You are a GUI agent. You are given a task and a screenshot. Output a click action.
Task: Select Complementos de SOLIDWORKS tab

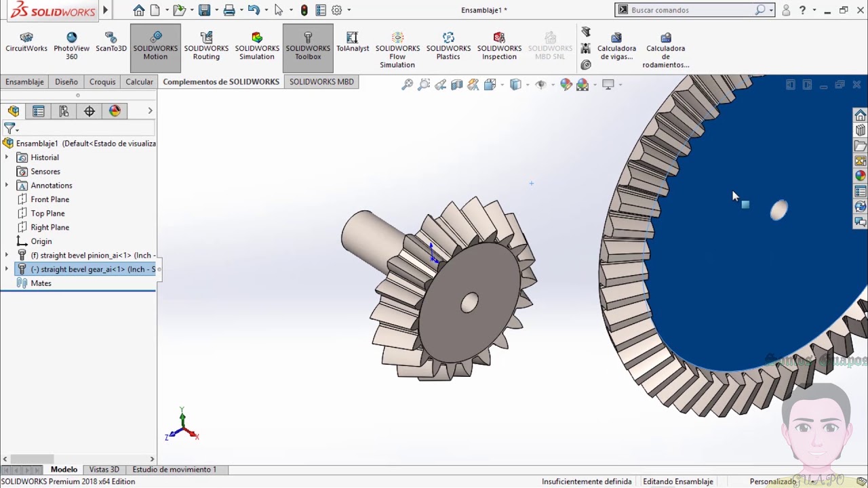(221, 81)
